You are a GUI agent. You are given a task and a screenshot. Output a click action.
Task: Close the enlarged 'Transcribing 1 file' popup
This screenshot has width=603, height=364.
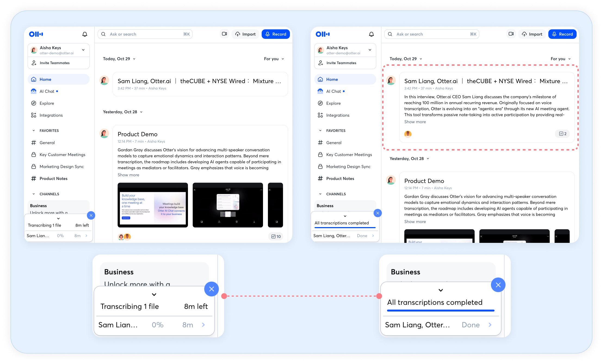(x=212, y=289)
